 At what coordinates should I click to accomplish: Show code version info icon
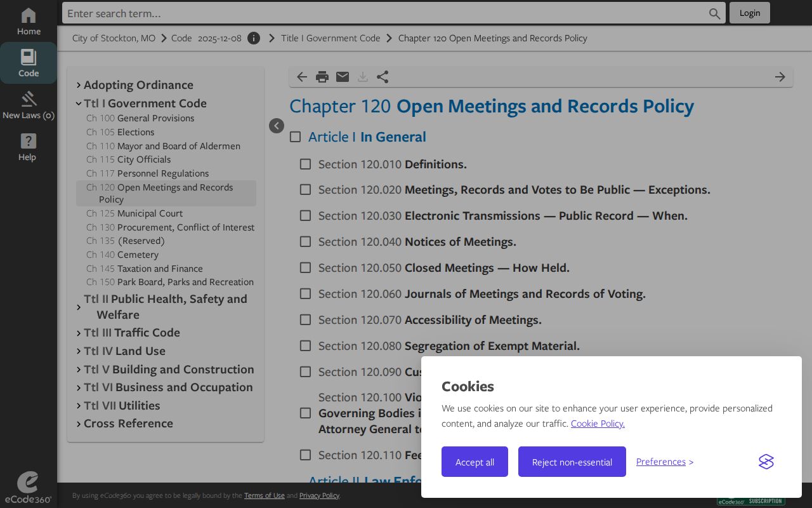254,38
